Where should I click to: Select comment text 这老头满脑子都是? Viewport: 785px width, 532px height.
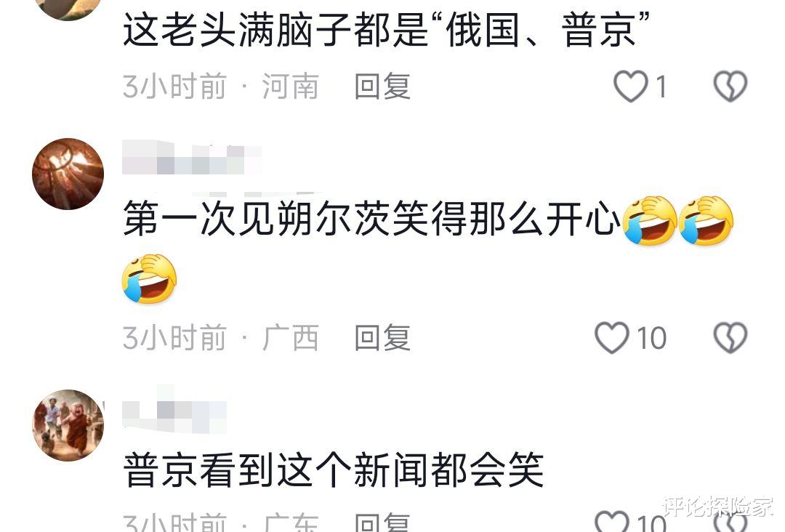[x=275, y=30]
